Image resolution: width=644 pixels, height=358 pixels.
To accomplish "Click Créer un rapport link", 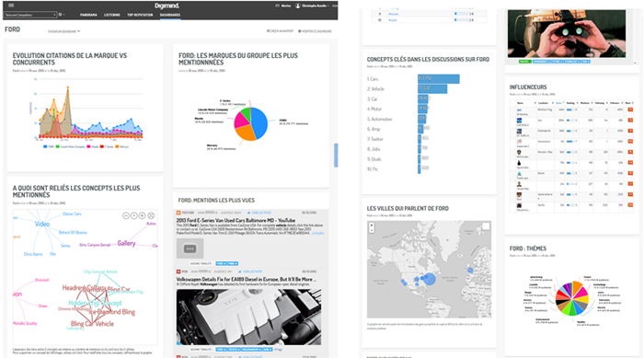I will 280,31.
